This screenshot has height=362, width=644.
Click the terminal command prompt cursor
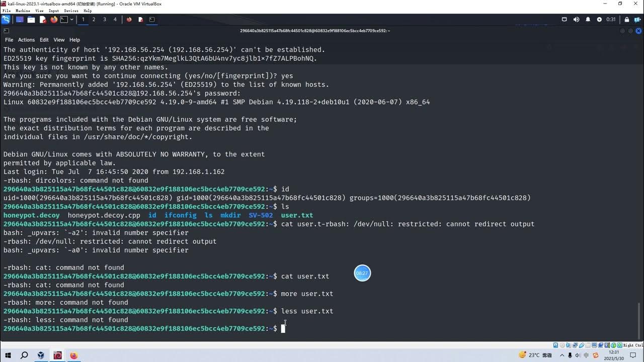click(x=283, y=329)
